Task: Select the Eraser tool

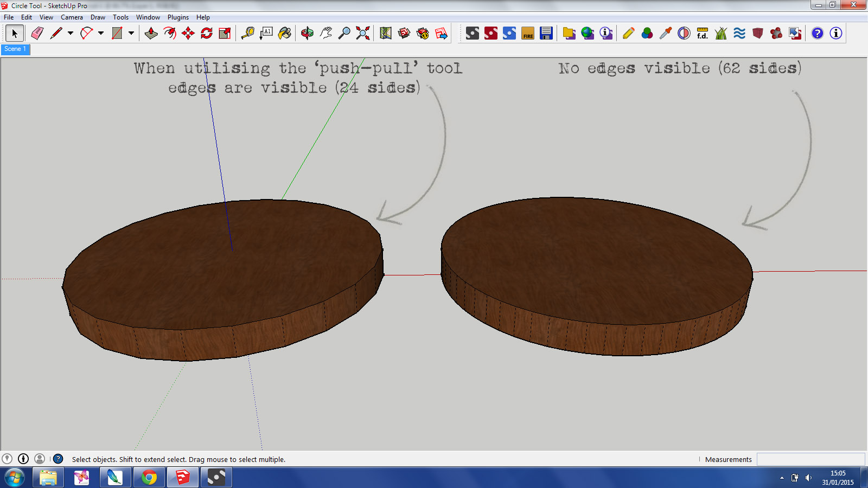Action: click(x=37, y=34)
